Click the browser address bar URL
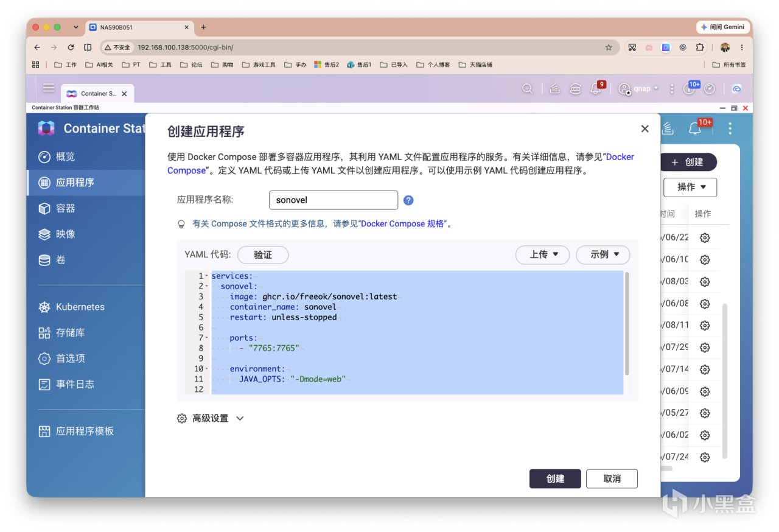This screenshot has width=779, height=532. click(186, 47)
